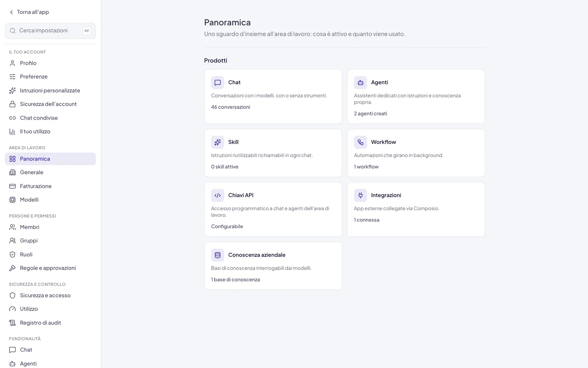Click the Registro di audit scroll icon

(12, 323)
